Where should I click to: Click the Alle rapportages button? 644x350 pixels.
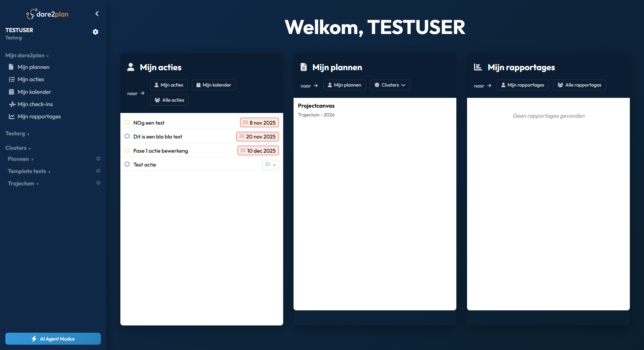(579, 85)
